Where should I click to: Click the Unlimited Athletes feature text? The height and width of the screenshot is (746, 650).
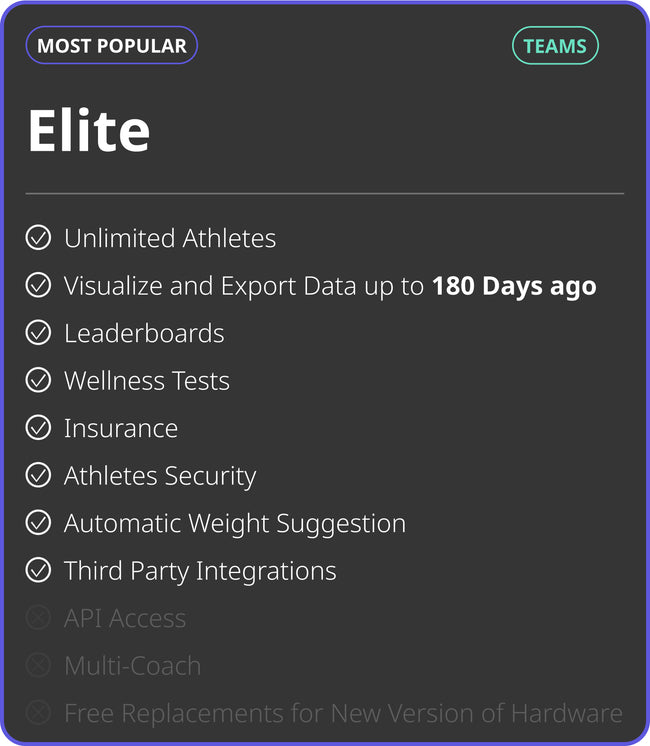[x=170, y=238]
